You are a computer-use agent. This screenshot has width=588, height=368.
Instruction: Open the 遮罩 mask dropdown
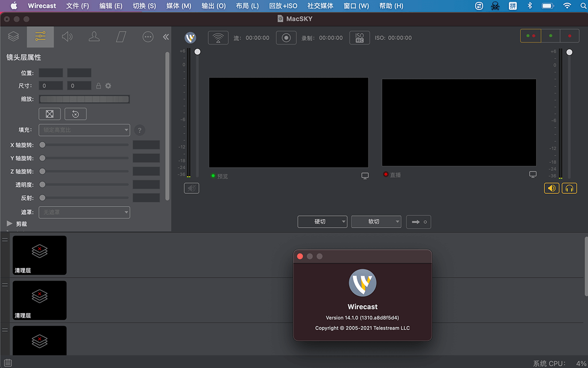pyautogui.click(x=84, y=212)
